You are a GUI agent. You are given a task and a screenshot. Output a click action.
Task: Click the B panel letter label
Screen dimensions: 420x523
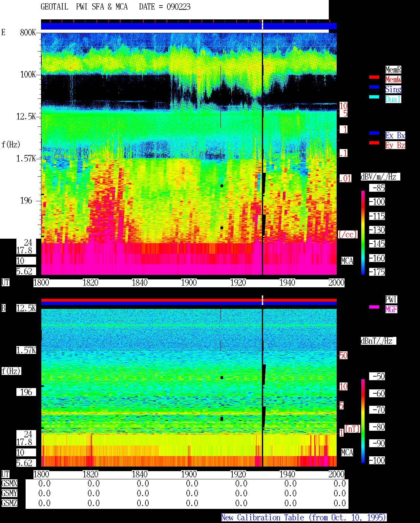(x=4, y=308)
